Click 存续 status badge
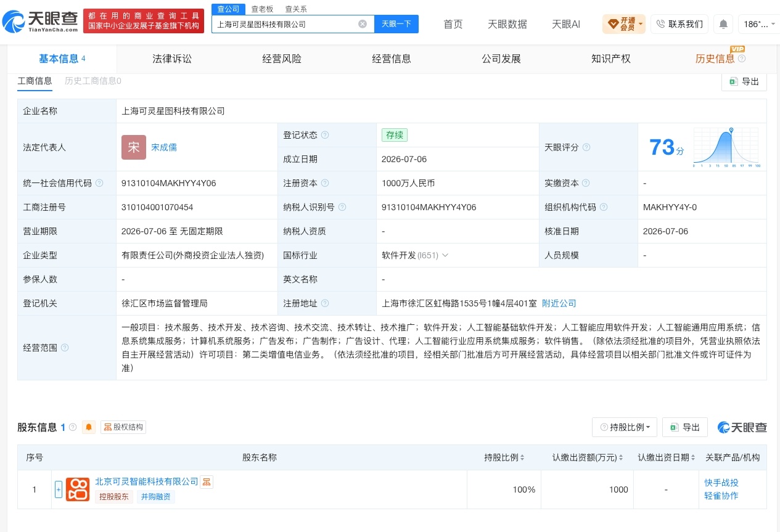 [395, 135]
